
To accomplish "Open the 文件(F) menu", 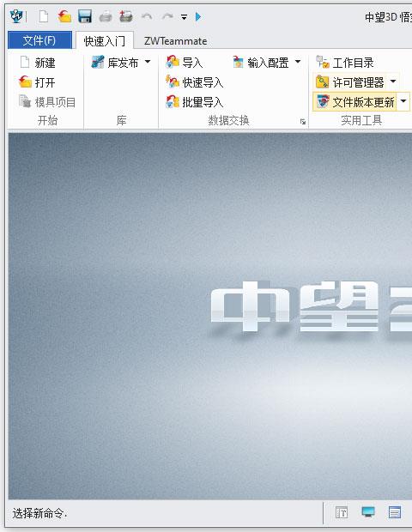I will point(39,40).
